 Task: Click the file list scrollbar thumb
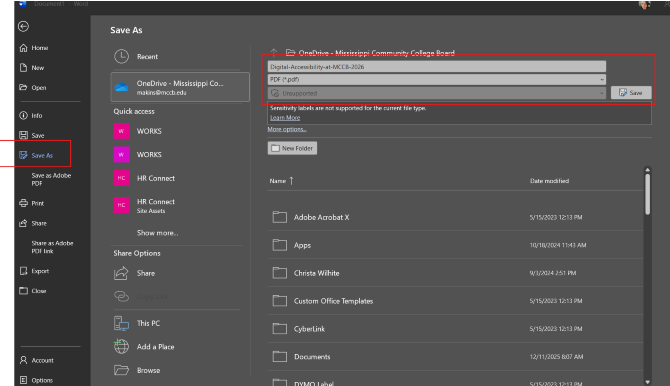pyautogui.click(x=648, y=194)
